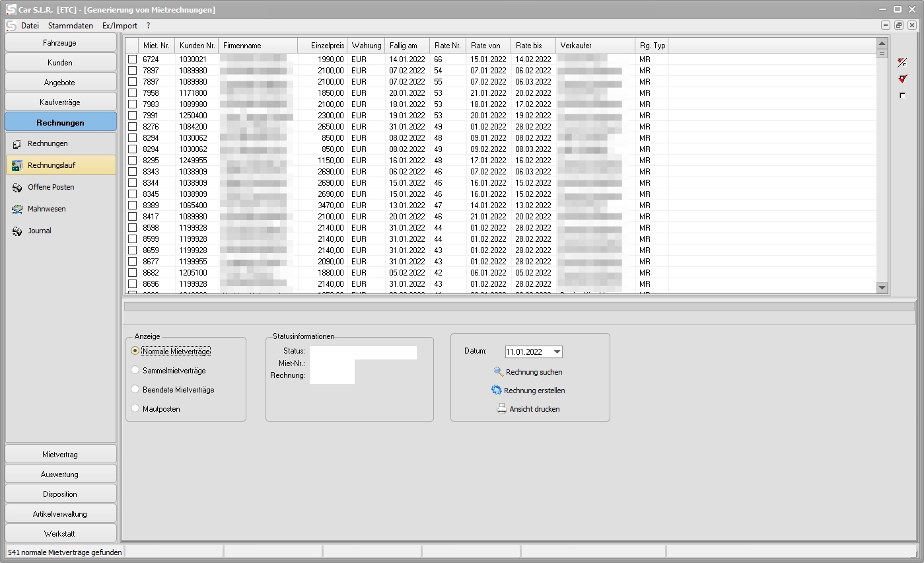
Task: Click the Rate Nr. column header
Action: 448,46
